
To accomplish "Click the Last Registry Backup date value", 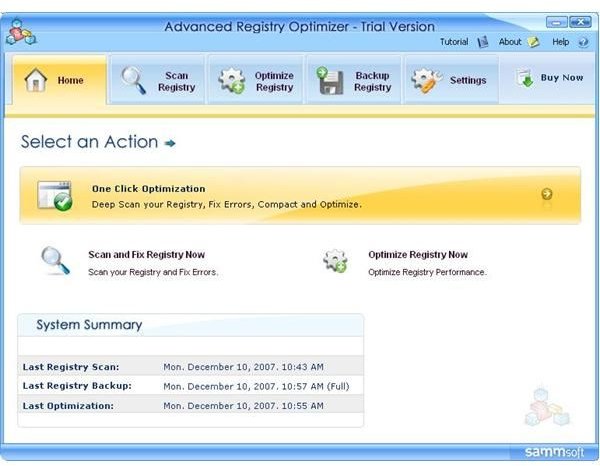I will click(x=256, y=386).
